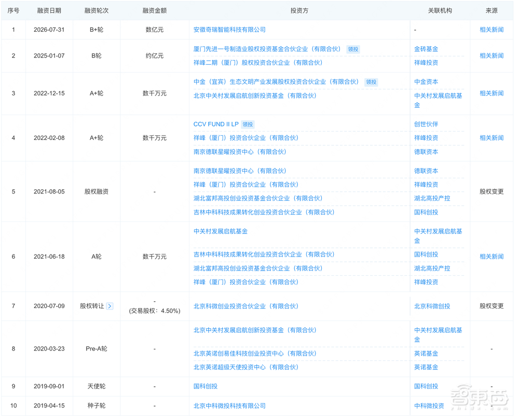Open 相关新闻 for the 2022-12-15 row

pos(491,93)
